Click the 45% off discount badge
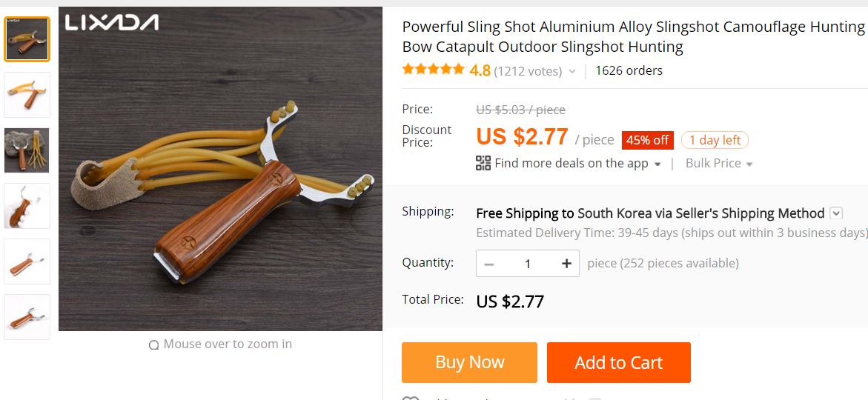Screen dimensions: 868x400 coord(647,140)
